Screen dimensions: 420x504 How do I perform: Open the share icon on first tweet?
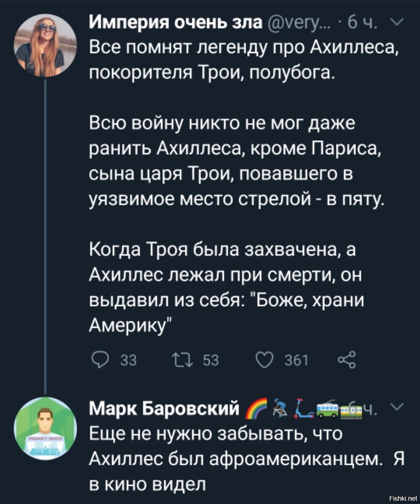[x=347, y=359]
